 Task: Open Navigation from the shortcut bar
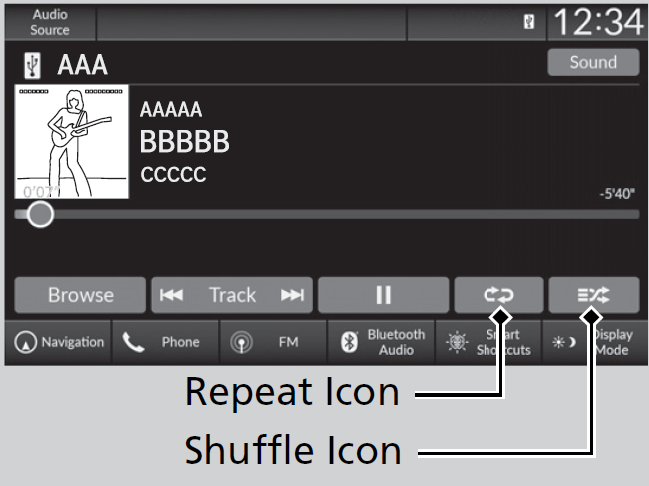tap(59, 342)
